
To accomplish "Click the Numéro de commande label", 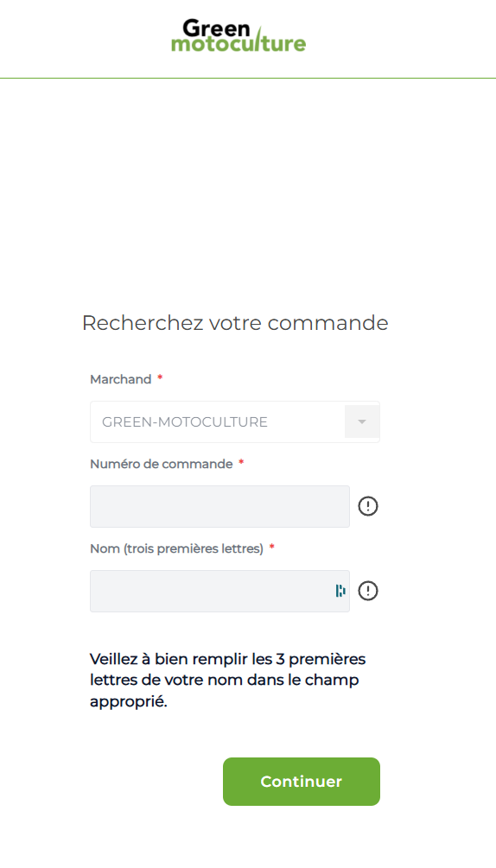I will click(161, 464).
